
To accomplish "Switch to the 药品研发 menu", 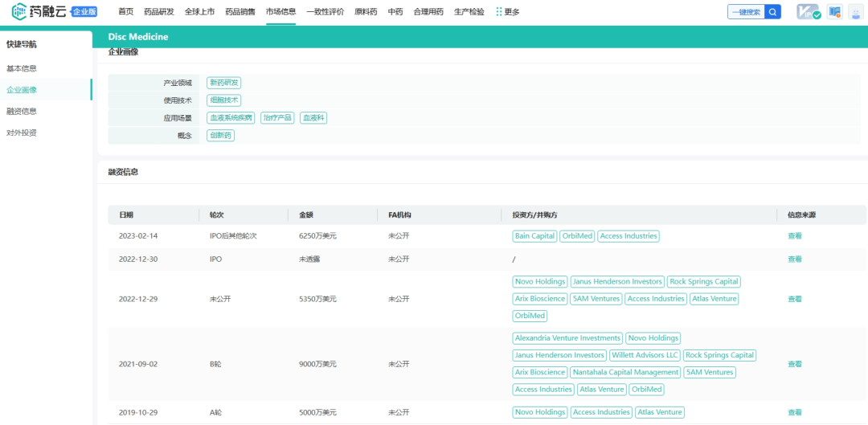I will pos(158,12).
